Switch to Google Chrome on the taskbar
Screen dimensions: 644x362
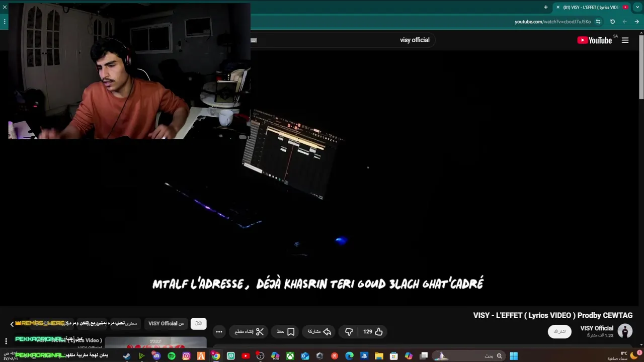tap(215, 356)
